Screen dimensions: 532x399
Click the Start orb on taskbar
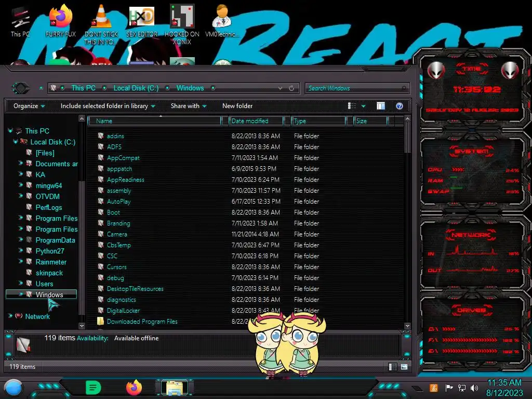coord(14,388)
